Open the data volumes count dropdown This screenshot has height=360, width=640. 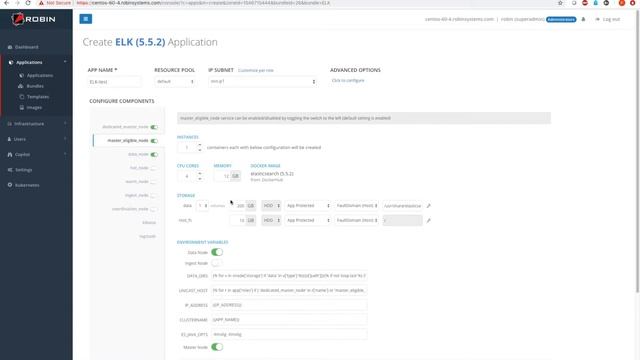coord(202,206)
